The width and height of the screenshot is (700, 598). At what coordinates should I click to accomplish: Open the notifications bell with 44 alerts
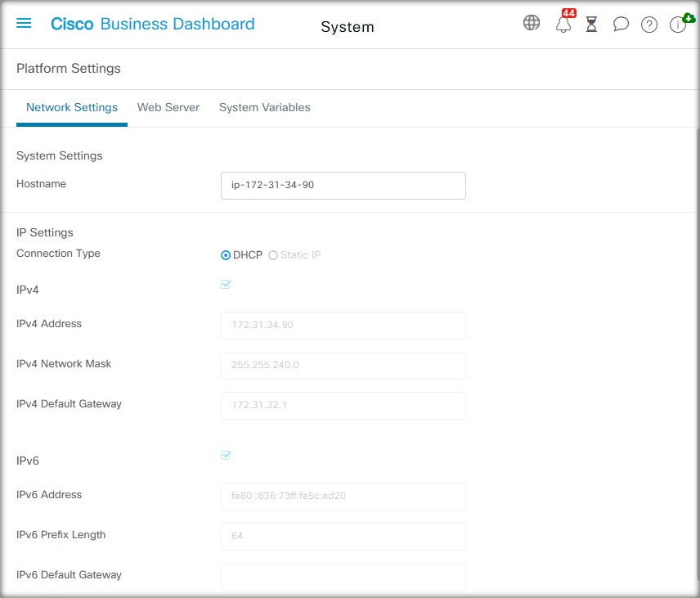point(563,24)
